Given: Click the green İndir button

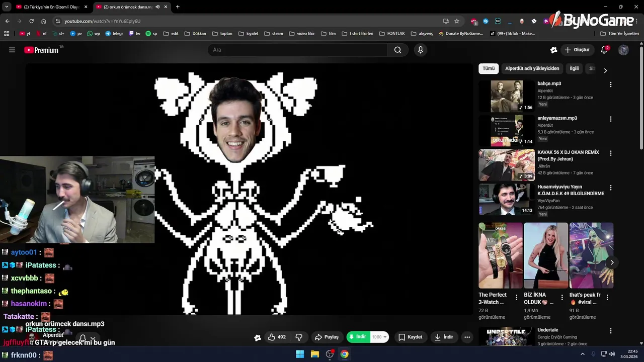Looking at the screenshot, I should pos(358,337).
